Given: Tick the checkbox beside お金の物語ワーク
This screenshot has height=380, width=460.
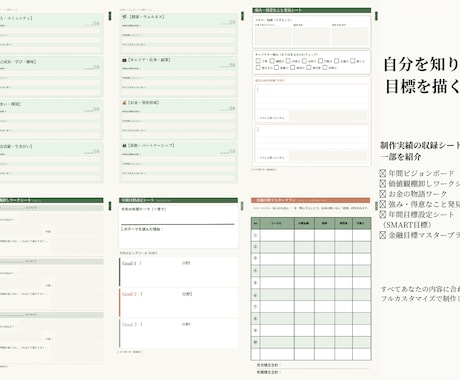Looking at the screenshot, I should [383, 194].
